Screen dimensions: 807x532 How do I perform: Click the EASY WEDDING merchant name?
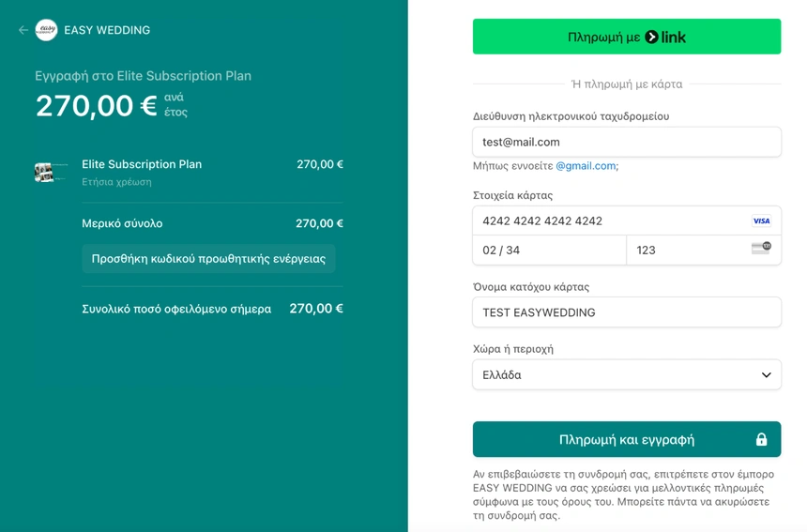click(x=107, y=30)
